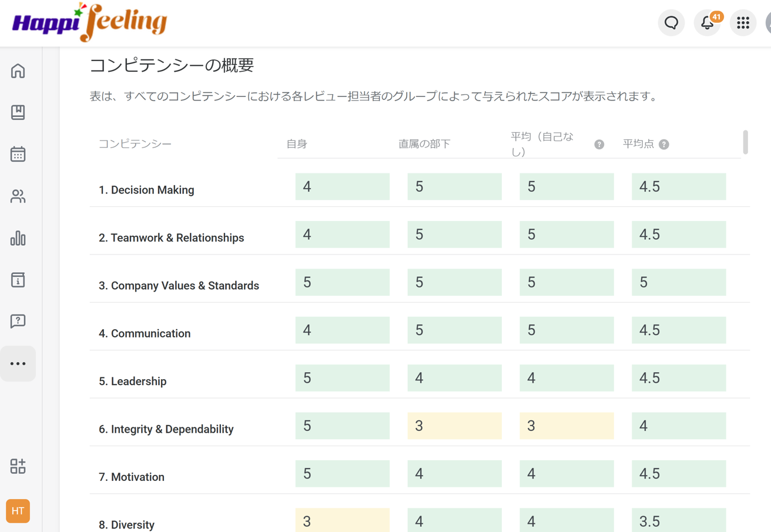Open the bar chart reports icon
The width and height of the screenshot is (771, 532).
(18, 238)
